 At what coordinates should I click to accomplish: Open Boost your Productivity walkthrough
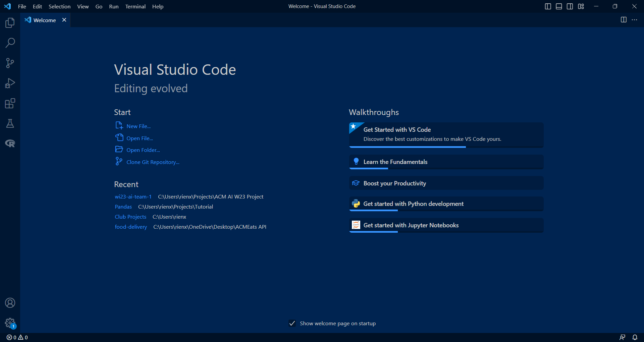[446, 183]
